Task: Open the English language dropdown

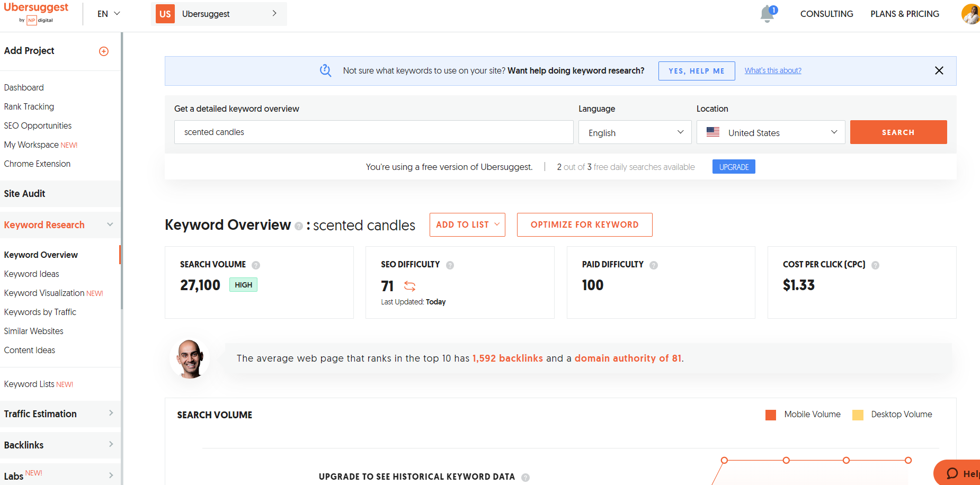Action: 635,132
